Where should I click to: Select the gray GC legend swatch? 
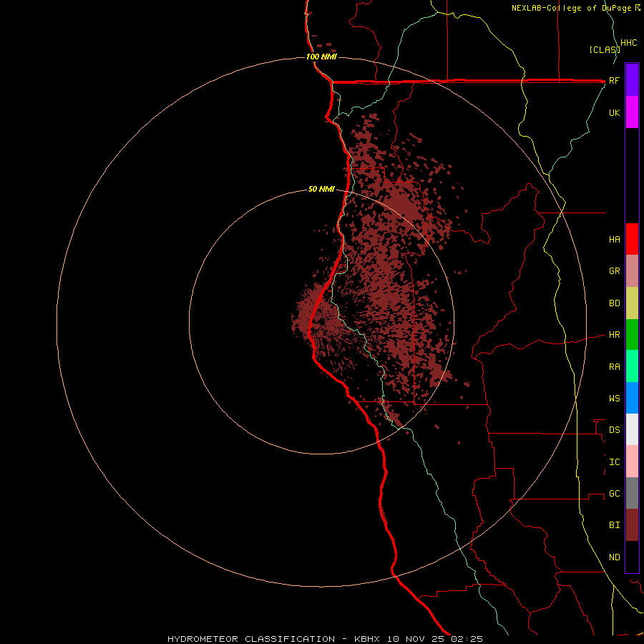[x=632, y=493]
